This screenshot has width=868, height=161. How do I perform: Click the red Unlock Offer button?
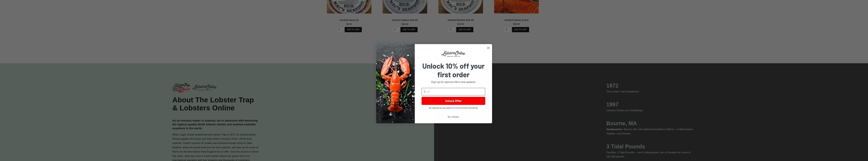pos(453,101)
